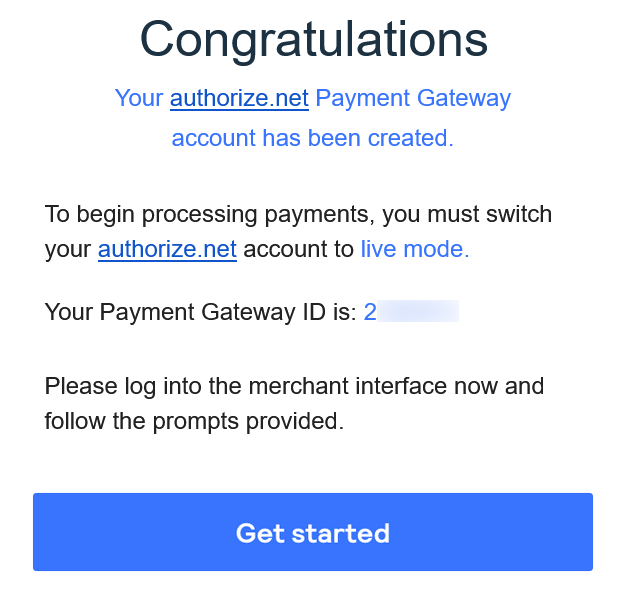Open authorize.net link before 'account to'
The width and height of the screenshot is (627, 590).
pos(167,249)
